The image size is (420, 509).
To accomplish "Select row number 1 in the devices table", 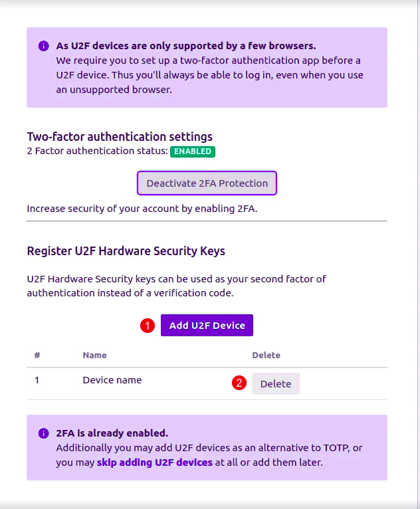I will point(37,381).
